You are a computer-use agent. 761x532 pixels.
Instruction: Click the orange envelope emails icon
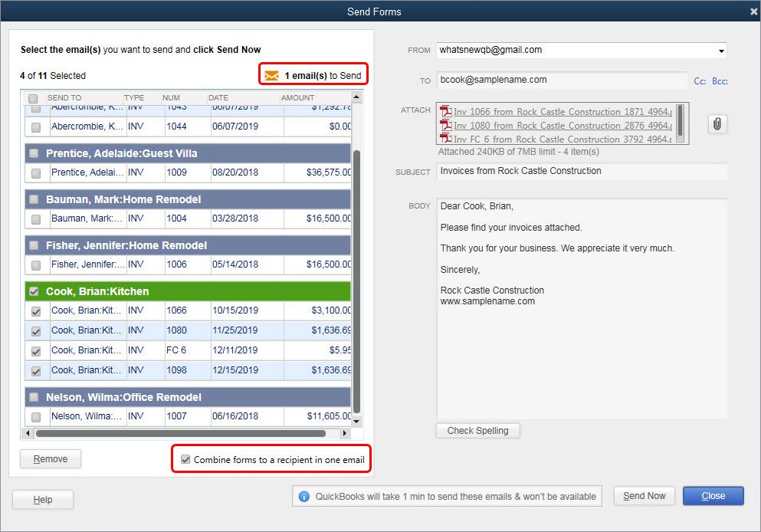coord(271,76)
